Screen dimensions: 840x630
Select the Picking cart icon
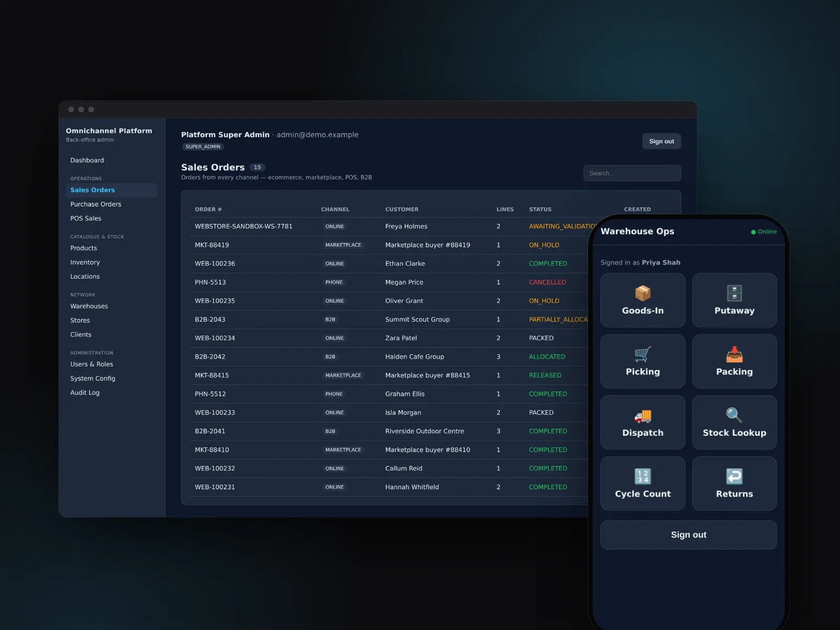[x=643, y=354]
